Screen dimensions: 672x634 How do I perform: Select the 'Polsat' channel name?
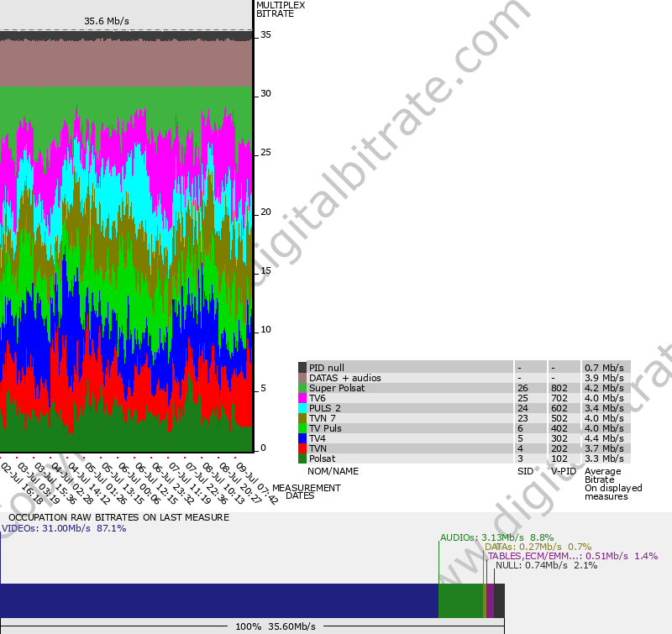click(323, 458)
